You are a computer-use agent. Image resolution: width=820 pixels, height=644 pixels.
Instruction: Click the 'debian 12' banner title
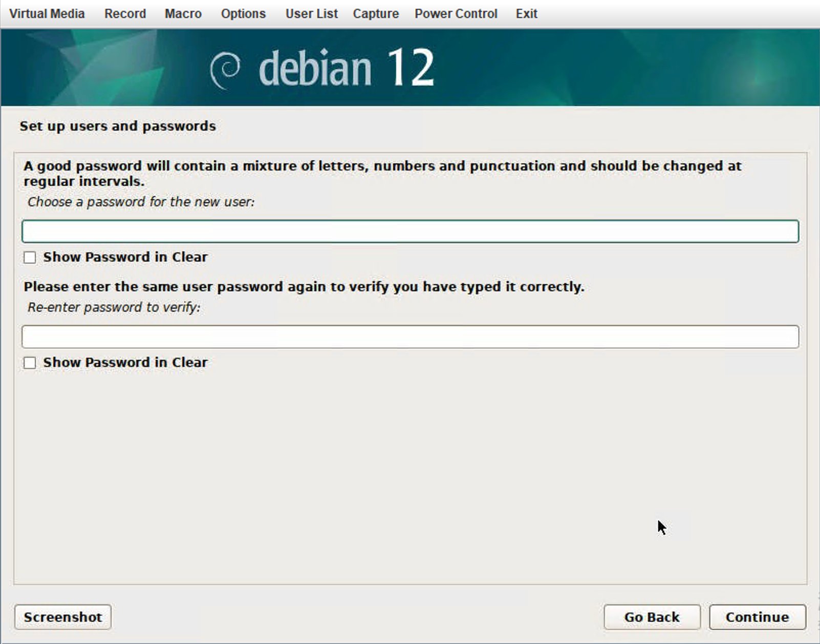tap(347, 68)
